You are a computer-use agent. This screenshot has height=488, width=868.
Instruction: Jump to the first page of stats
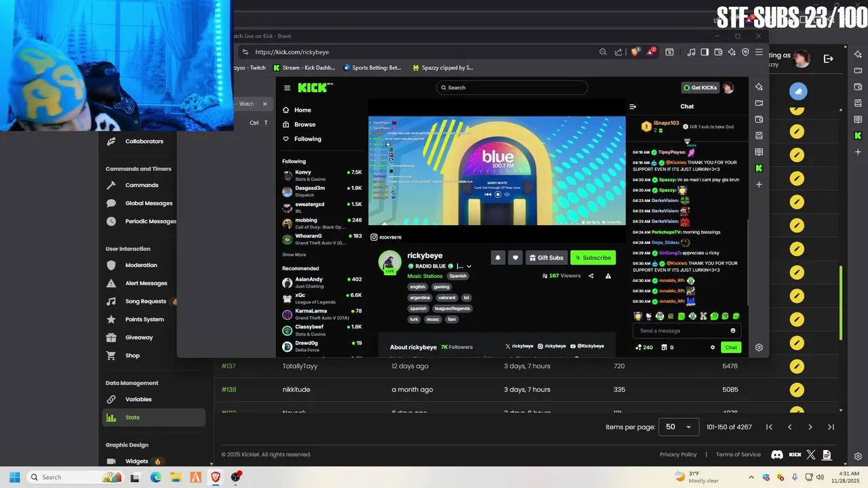point(769,427)
